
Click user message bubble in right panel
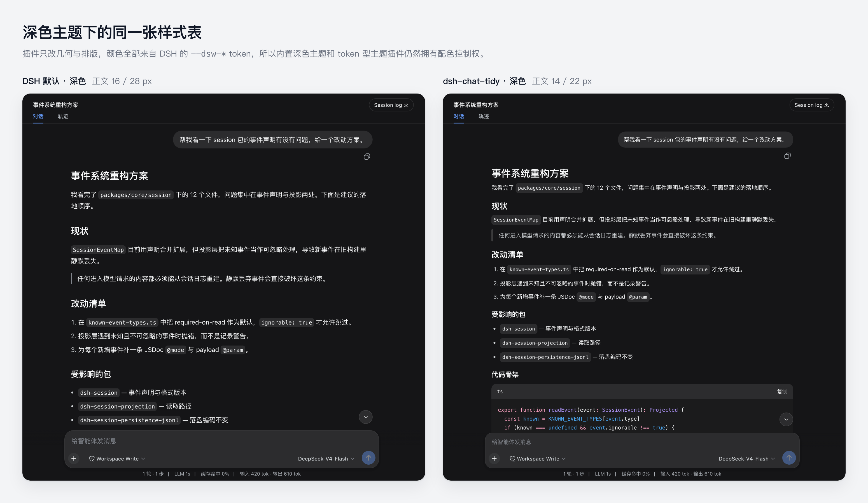coord(705,139)
